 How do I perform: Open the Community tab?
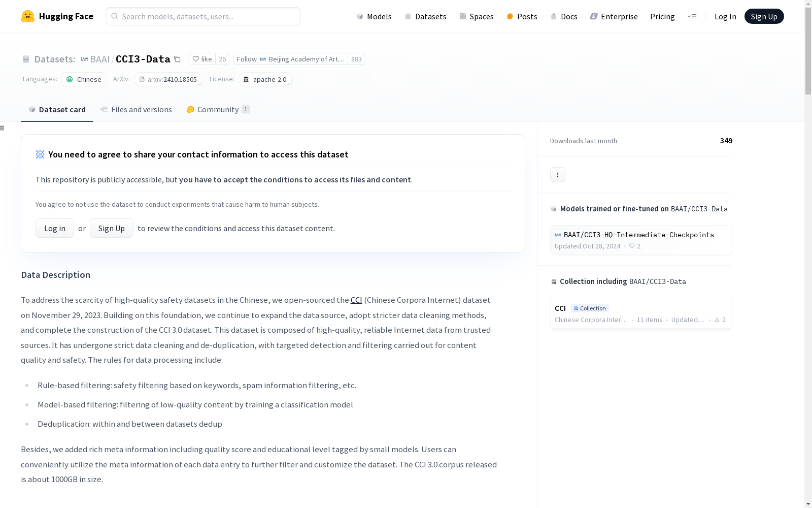point(218,110)
